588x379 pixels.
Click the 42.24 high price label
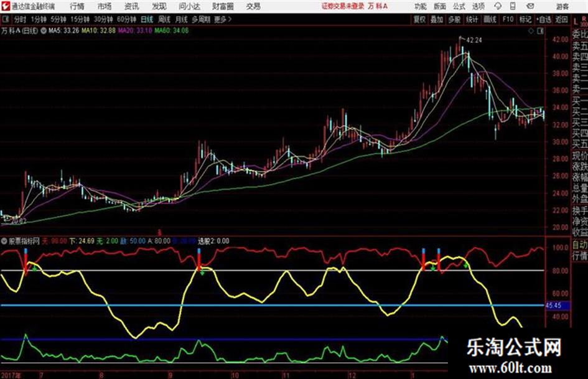474,40
